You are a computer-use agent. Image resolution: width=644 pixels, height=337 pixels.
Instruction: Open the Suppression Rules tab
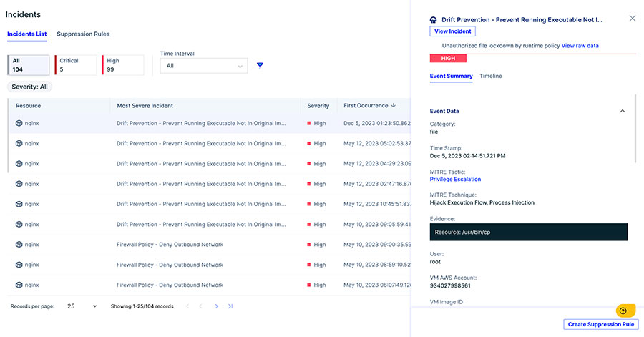[x=83, y=34]
